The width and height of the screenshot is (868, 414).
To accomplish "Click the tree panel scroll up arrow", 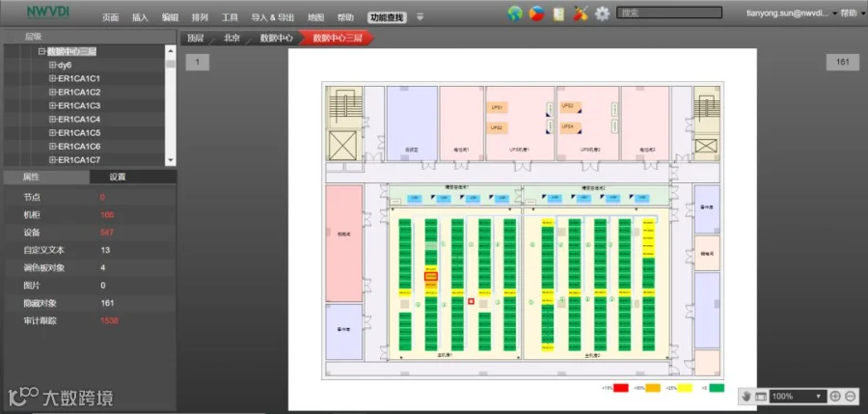I will pyautogui.click(x=171, y=51).
